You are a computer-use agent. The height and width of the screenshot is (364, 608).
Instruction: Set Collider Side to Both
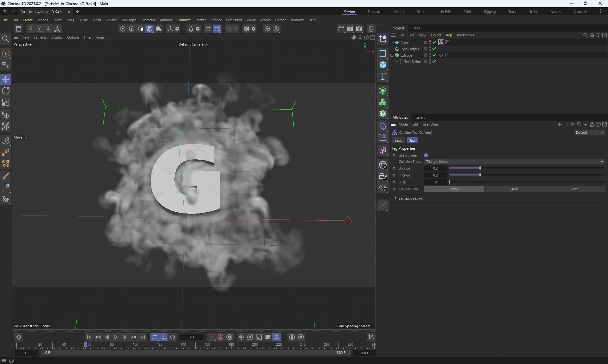tap(574, 189)
